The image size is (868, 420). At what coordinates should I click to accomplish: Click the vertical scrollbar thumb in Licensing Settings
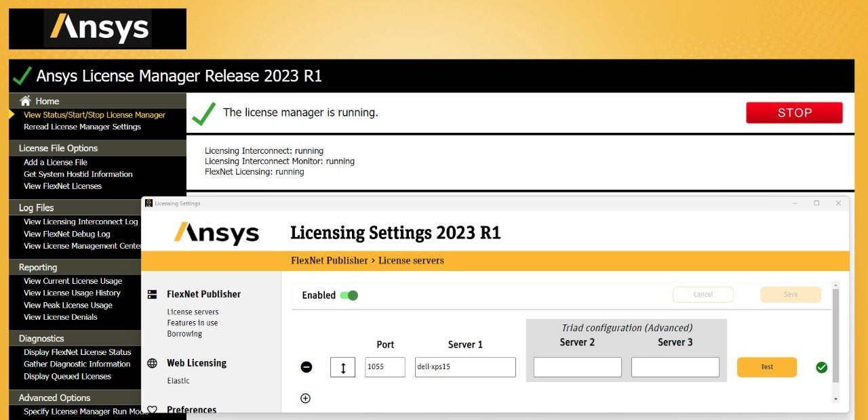[836, 335]
